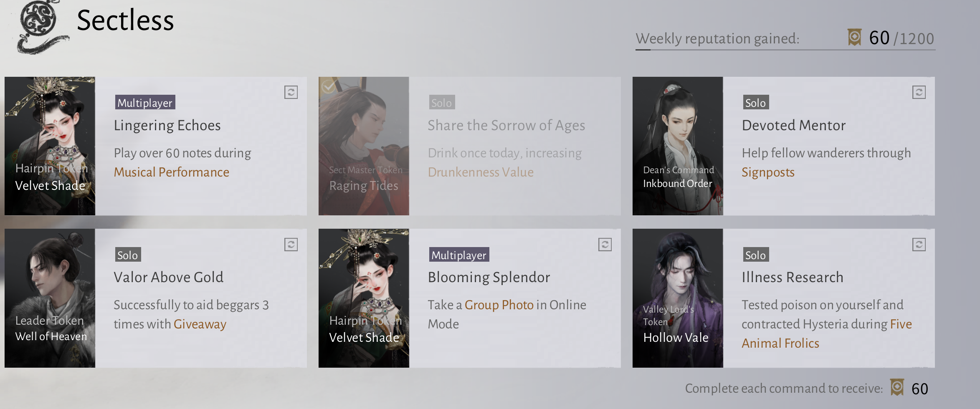980x409 pixels.
Task: Click the Solo tag on Devoted Mentor
Action: pos(755,102)
